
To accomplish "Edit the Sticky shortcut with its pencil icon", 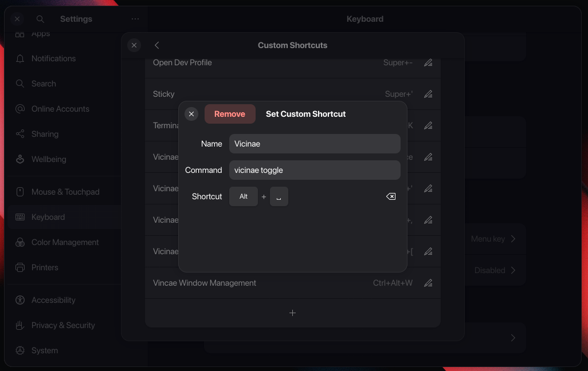I will click(x=428, y=94).
